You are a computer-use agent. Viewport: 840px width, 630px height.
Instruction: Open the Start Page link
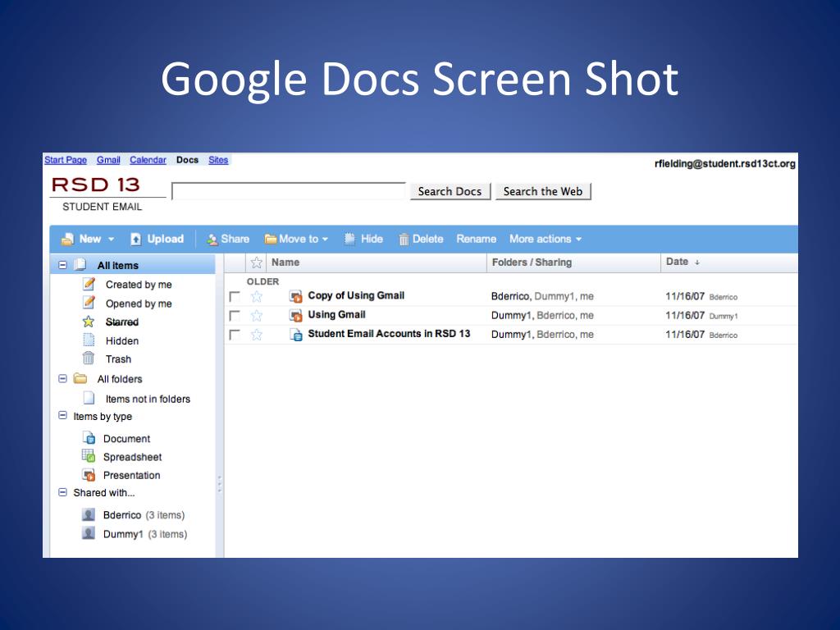point(66,160)
